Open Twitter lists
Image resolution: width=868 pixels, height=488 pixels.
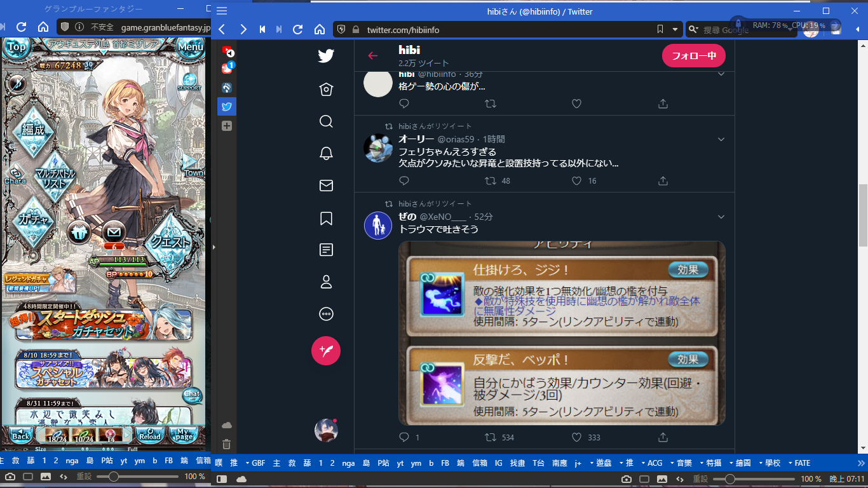tap(326, 250)
